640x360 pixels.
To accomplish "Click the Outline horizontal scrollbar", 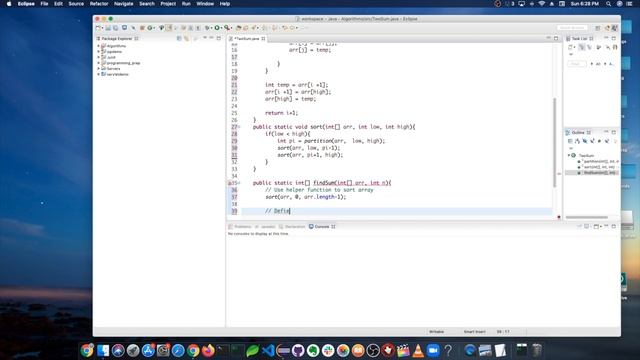I will [x=587, y=217].
